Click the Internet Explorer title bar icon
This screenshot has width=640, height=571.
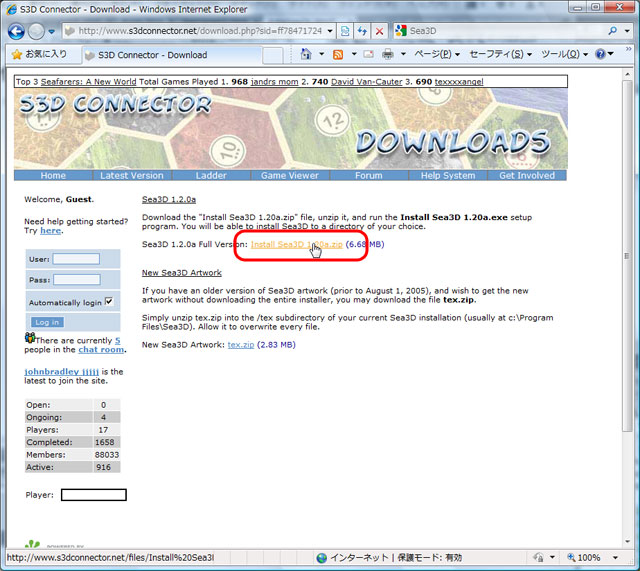pyautogui.click(x=12, y=9)
